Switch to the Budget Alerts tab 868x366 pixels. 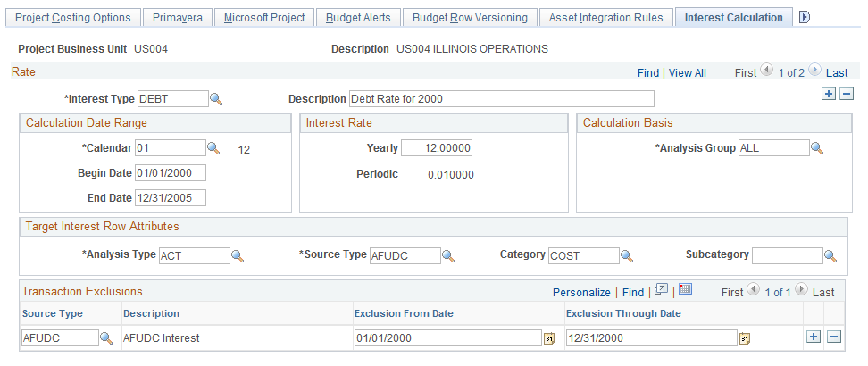coord(358,18)
